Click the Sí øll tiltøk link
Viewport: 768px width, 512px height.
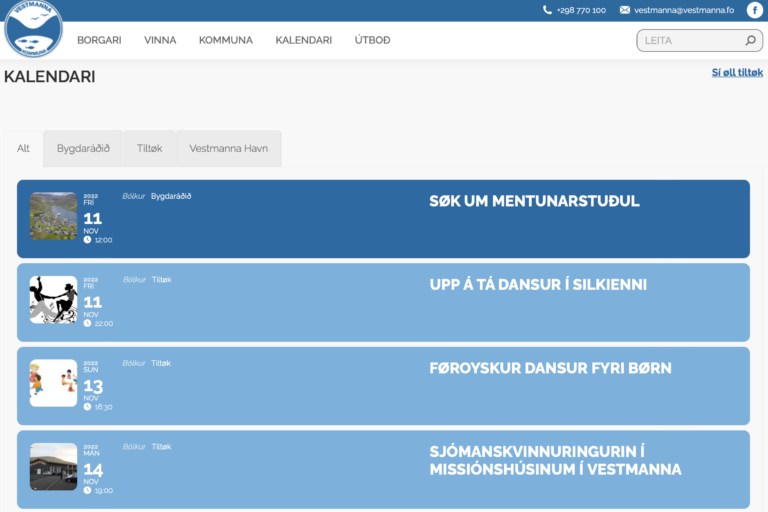[x=737, y=73]
